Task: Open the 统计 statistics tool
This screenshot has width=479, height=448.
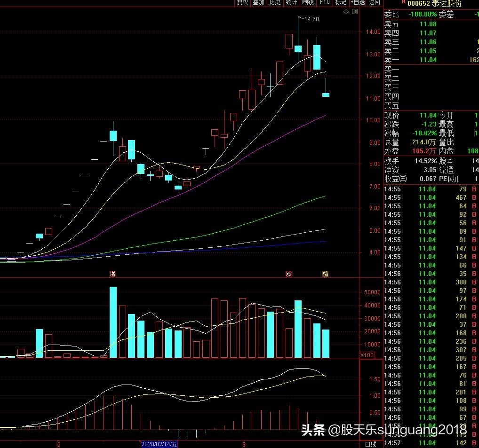Action: (x=291, y=2)
